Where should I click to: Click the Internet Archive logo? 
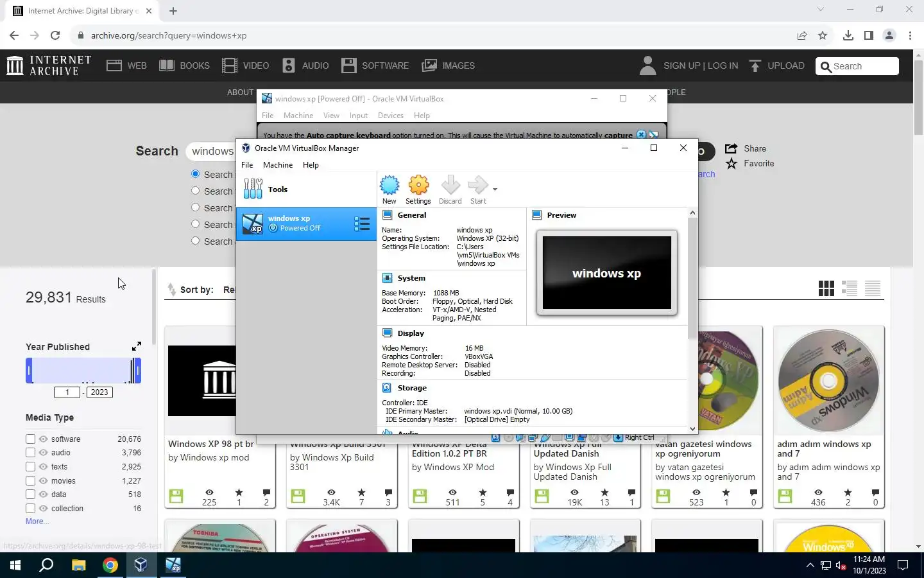[49, 66]
